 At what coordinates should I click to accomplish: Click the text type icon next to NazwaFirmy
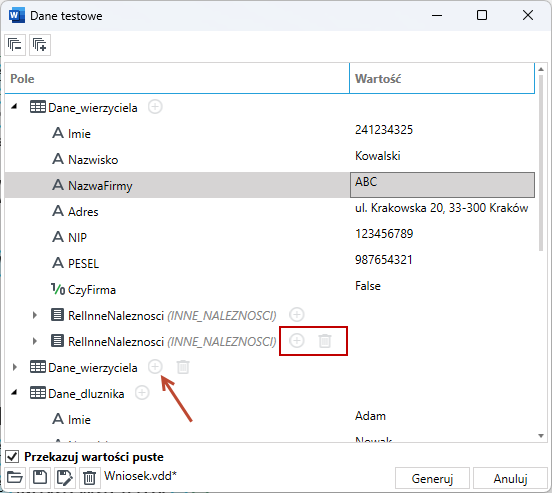(58, 185)
